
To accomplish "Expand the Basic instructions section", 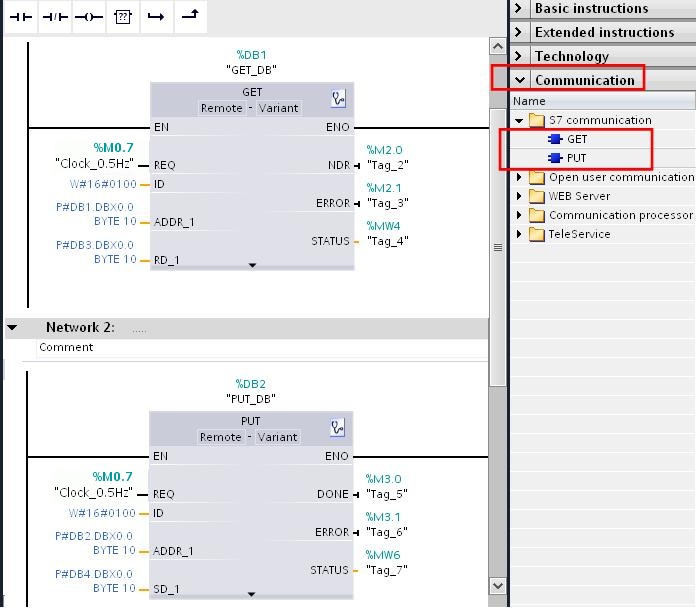I will tap(518, 8).
